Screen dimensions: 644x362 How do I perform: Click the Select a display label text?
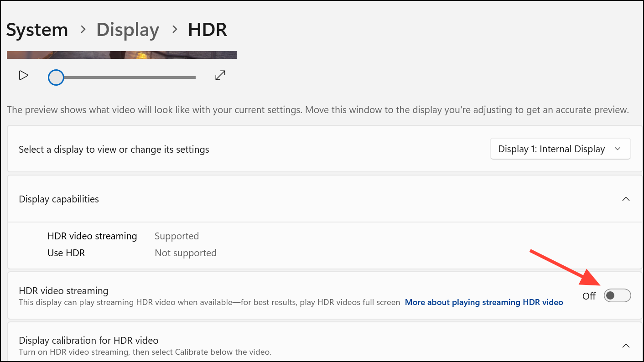(x=114, y=150)
